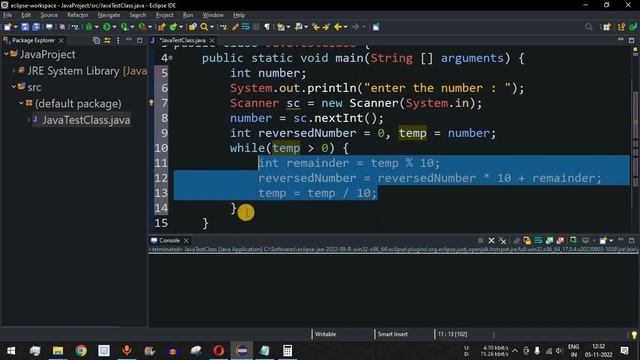The width and height of the screenshot is (640, 360).
Task: Open Calculator from the taskbar
Action: pyautogui.click(x=287, y=351)
